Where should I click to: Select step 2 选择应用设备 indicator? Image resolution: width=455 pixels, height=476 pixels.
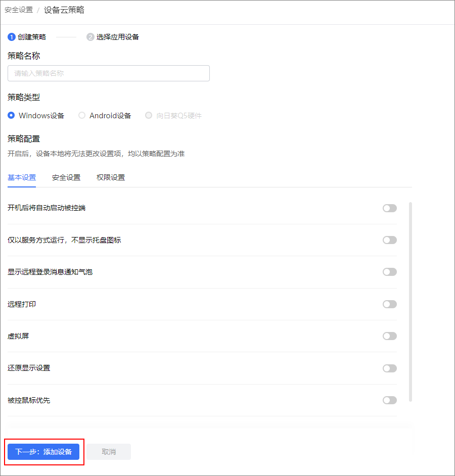[113, 37]
